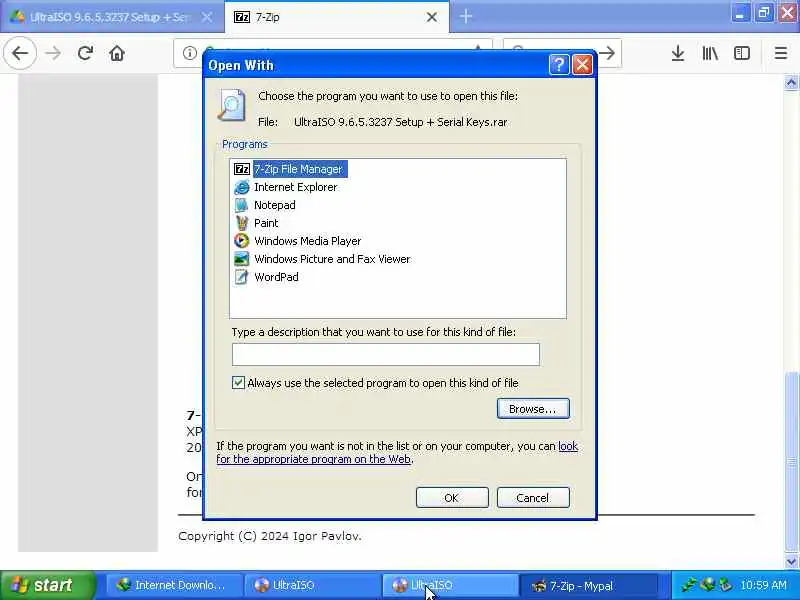Switch to Internet Download taskbar item
Screen dimensions: 800x600
(173, 585)
